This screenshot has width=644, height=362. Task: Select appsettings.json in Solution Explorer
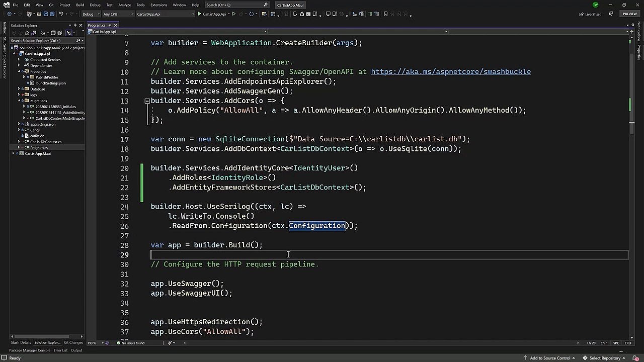pos(43,124)
